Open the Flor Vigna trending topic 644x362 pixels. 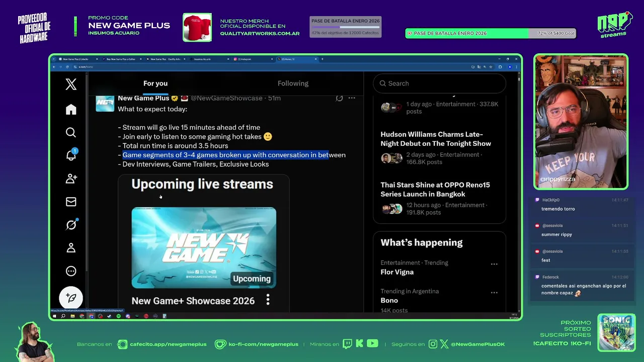[397, 272]
